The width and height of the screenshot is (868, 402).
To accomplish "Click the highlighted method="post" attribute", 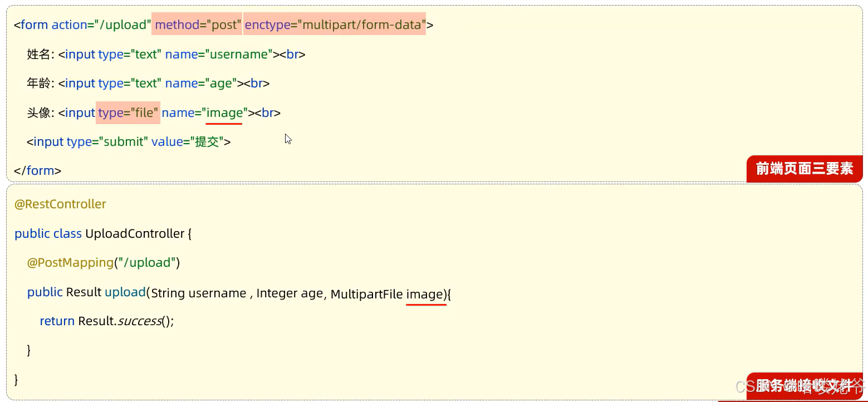I will coord(198,24).
